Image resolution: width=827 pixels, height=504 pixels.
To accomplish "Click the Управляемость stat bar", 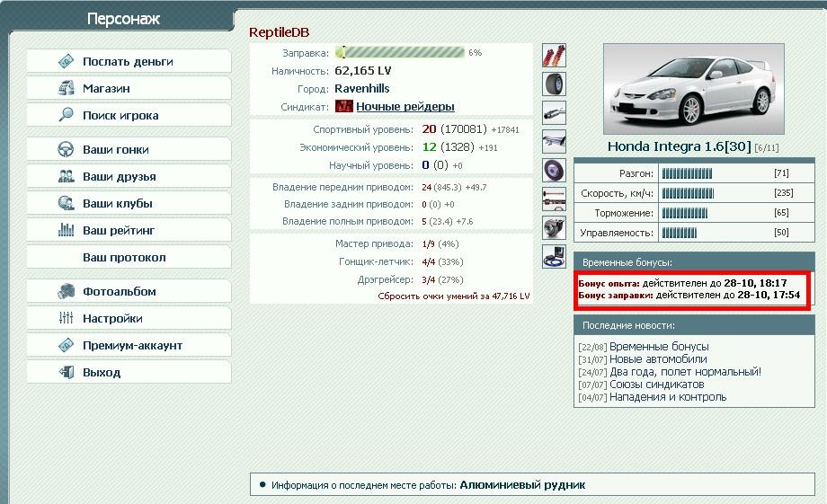I will 680,233.
